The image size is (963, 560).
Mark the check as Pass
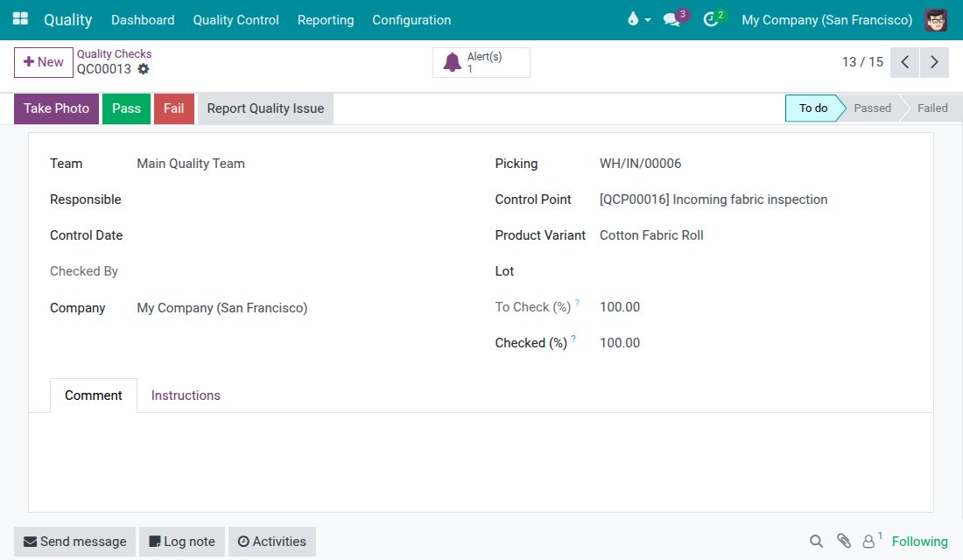click(127, 108)
